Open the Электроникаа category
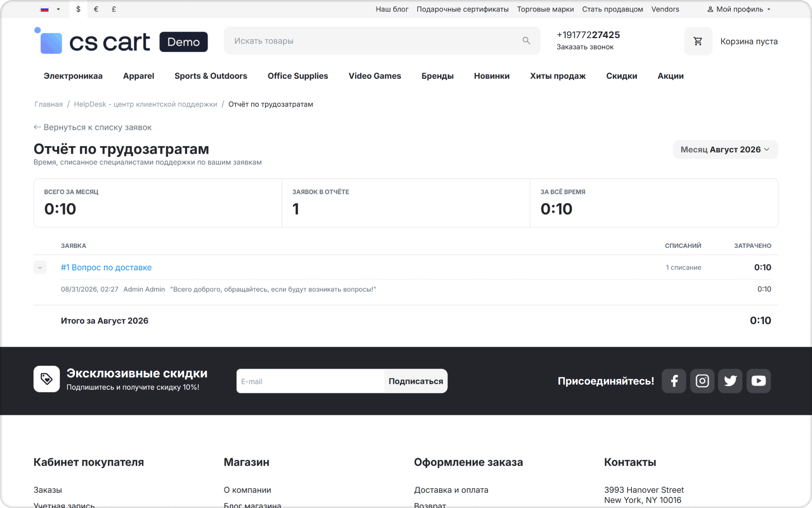This screenshot has width=812, height=508. (x=73, y=76)
